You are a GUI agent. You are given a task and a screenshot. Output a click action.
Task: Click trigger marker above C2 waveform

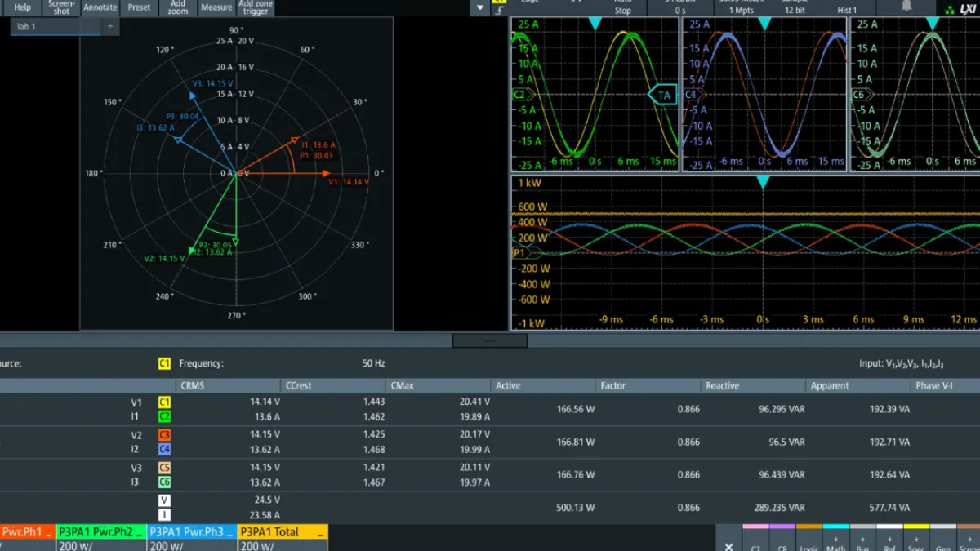click(595, 24)
